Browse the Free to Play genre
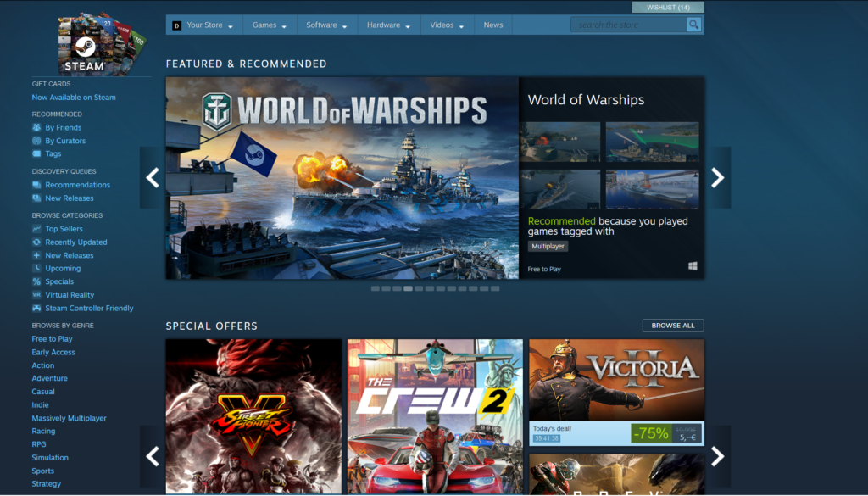The width and height of the screenshot is (868, 496). click(x=52, y=339)
